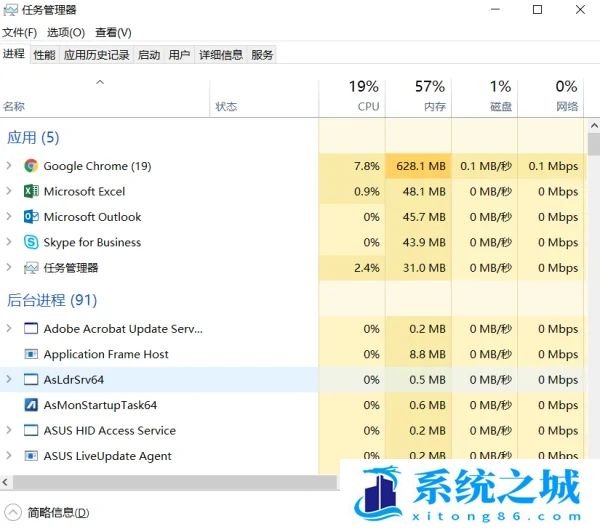
Task: Sort by the 磁盘 column header
Action: [x=484, y=97]
